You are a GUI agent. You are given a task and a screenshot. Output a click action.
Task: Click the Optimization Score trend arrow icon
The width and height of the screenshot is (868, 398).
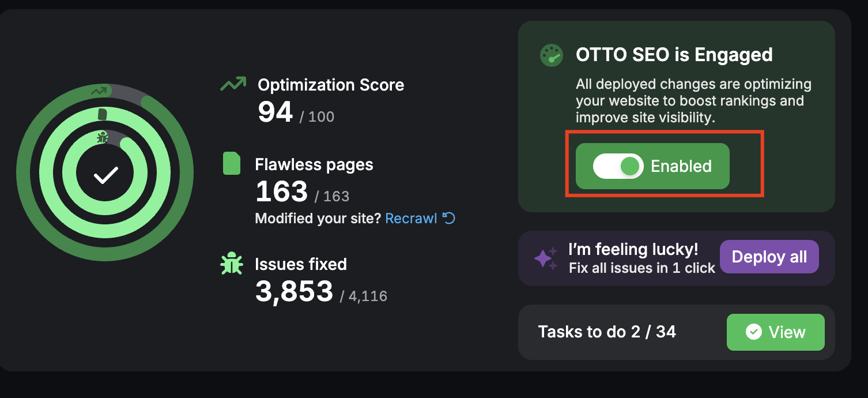(x=233, y=84)
